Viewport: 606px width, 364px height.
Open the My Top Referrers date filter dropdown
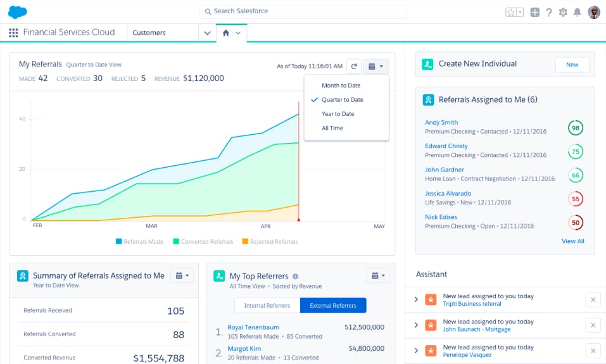(x=378, y=275)
